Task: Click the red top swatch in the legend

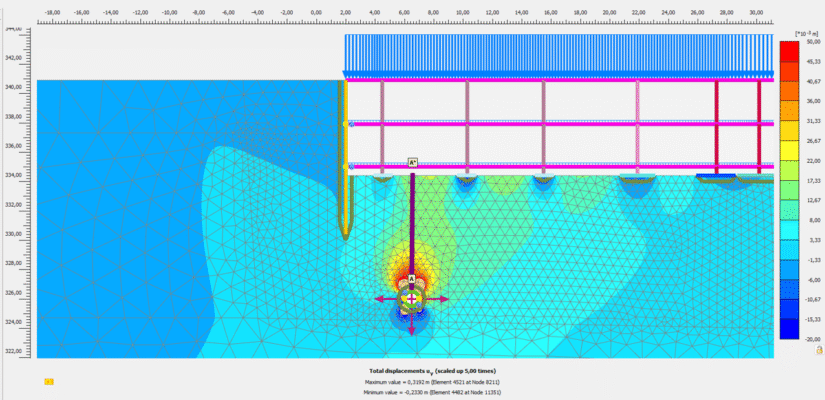Action: (x=789, y=51)
